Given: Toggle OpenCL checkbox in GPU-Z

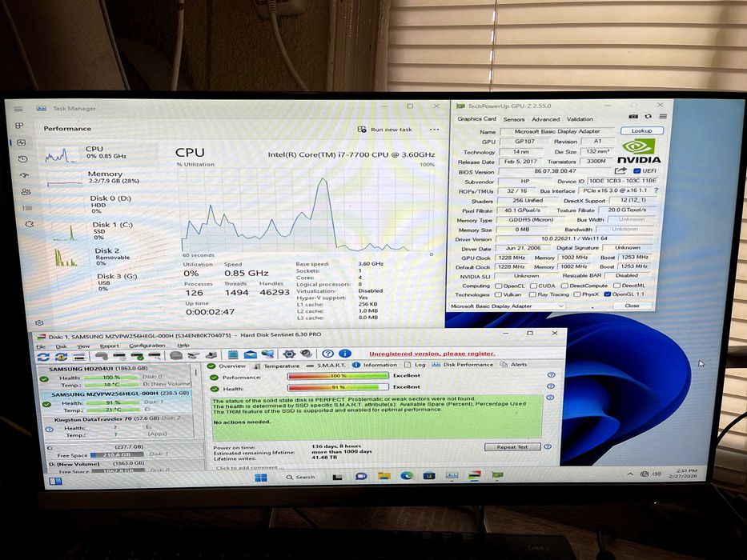Looking at the screenshot, I should click(498, 286).
